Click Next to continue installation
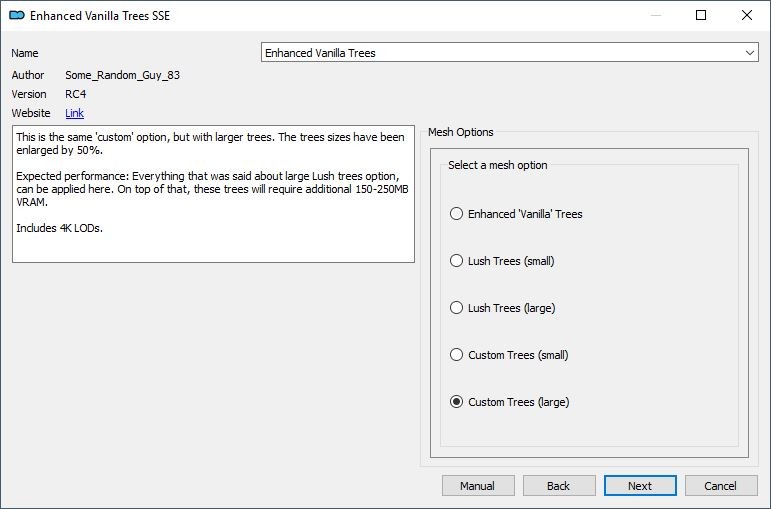Viewport: 771px width, 509px height. click(x=640, y=486)
